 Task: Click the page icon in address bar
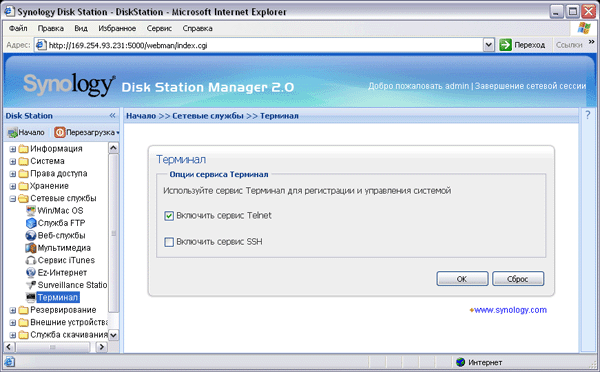40,45
